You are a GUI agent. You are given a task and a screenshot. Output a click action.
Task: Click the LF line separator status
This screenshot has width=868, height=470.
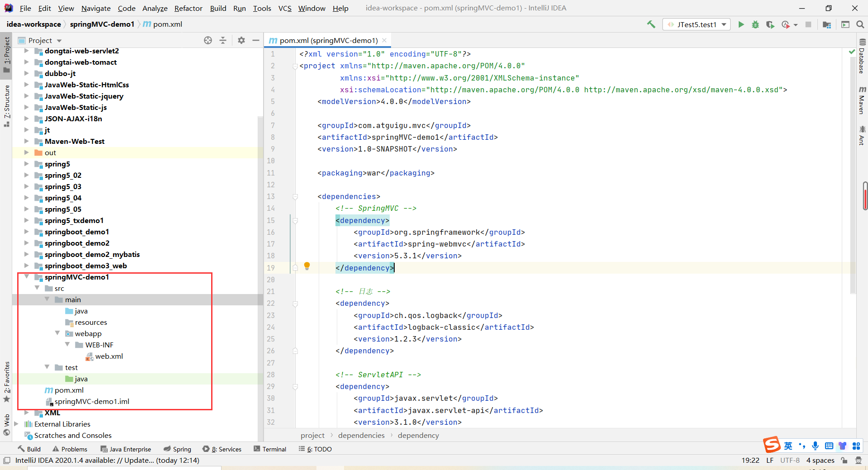tap(770, 461)
